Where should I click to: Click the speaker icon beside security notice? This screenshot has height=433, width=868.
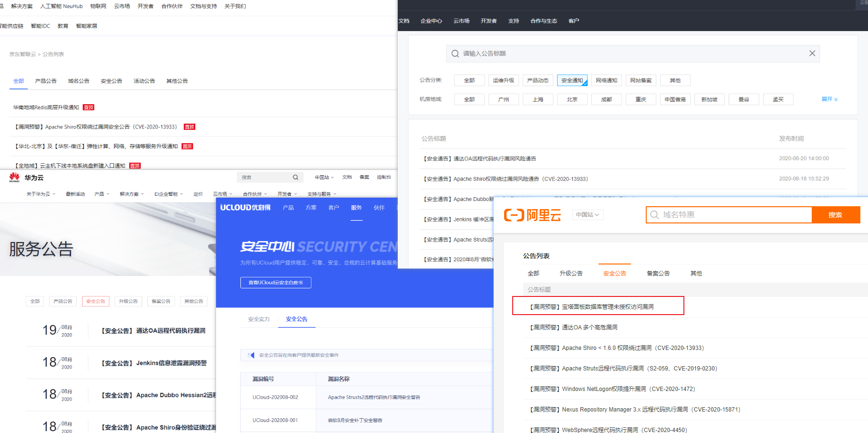pos(251,355)
